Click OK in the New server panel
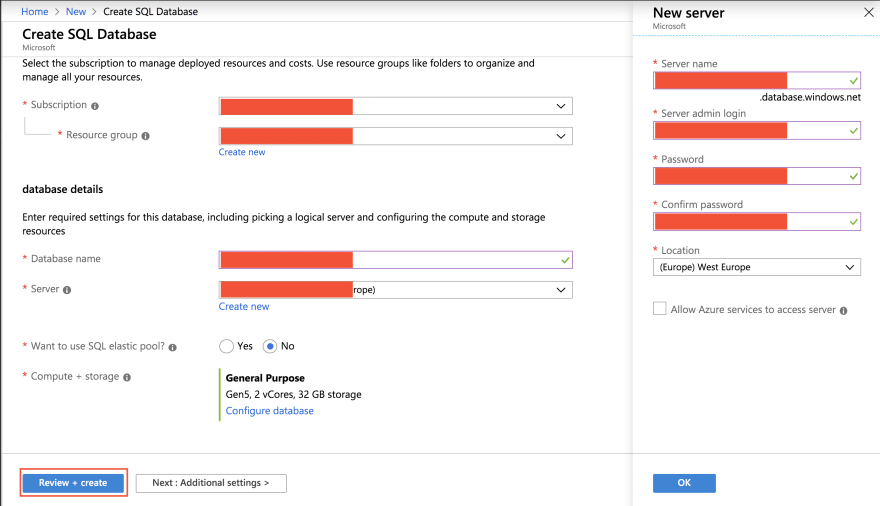Viewport: 880px width, 506px height. click(684, 483)
